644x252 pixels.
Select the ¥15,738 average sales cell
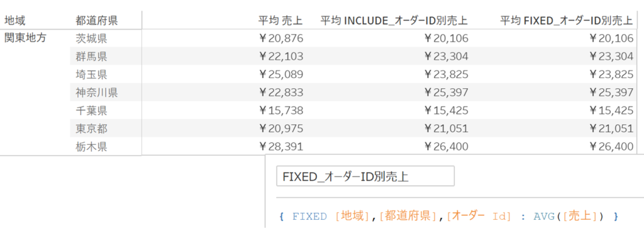(281, 112)
